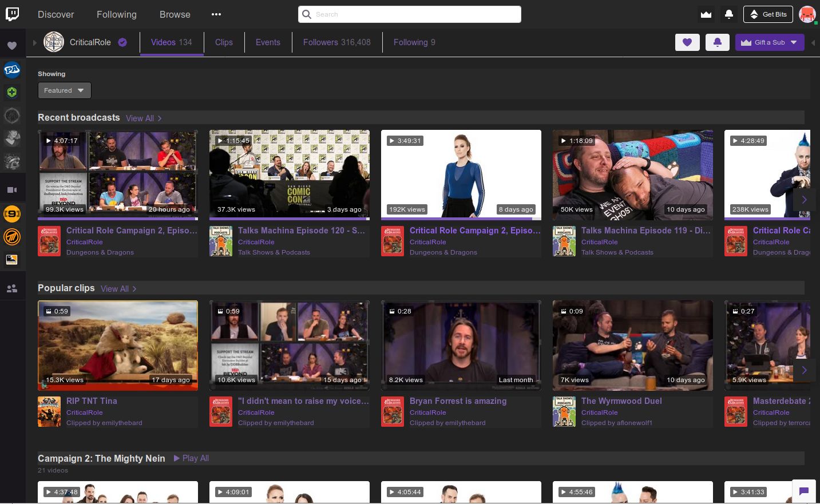Open the yellow 91 channel in sidebar
The width and height of the screenshot is (820, 504).
coord(12,214)
